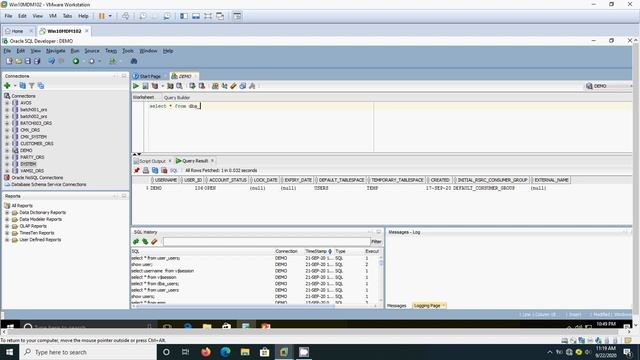The width and height of the screenshot is (640, 360).
Task: Click the SQL History icon in worksheet toolbar
Action: pyautogui.click(x=243, y=86)
